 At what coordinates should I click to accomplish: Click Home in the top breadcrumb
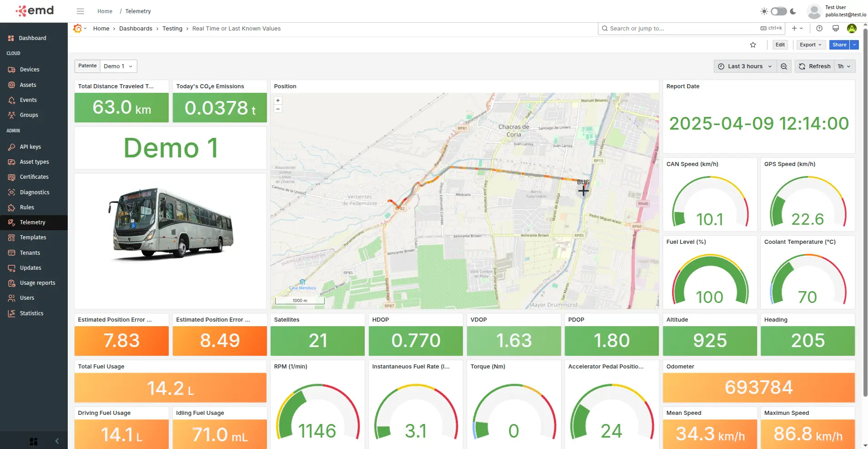(105, 11)
